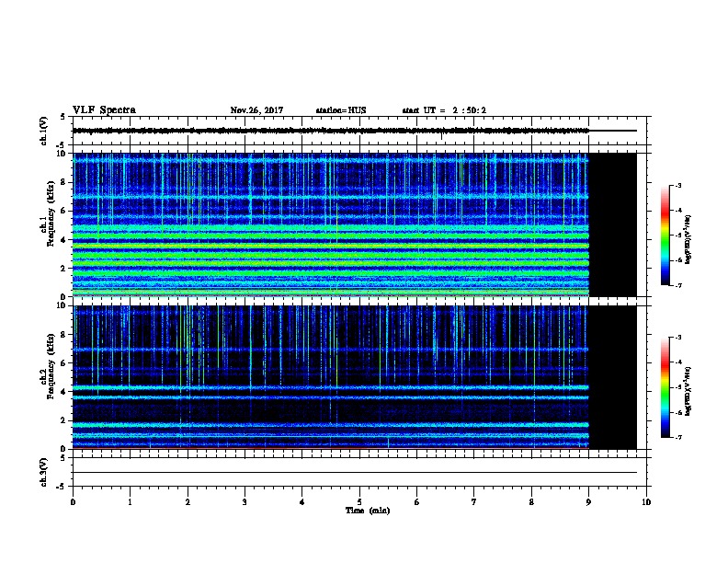The image size is (728, 563).
Task: Click the '-3' label on ch.1 color bar
Action: point(677,185)
